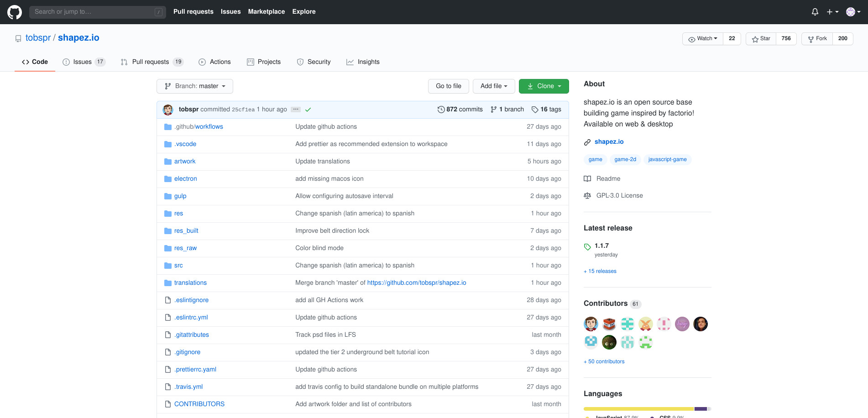Star the repository

click(x=761, y=39)
